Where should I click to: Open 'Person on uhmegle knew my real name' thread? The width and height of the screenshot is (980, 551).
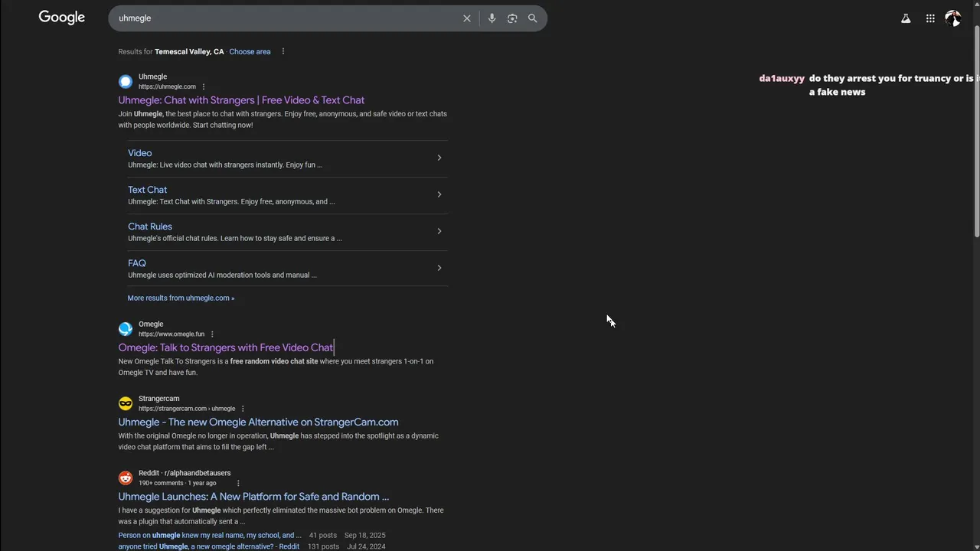tap(210, 536)
